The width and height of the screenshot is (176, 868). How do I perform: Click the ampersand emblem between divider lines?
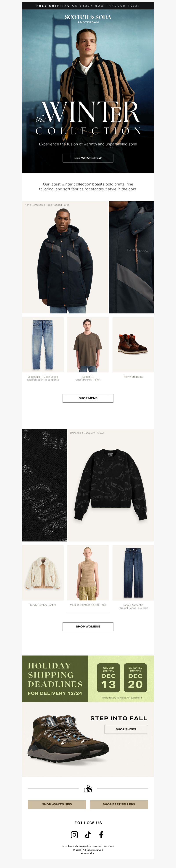pyautogui.click(x=88, y=788)
